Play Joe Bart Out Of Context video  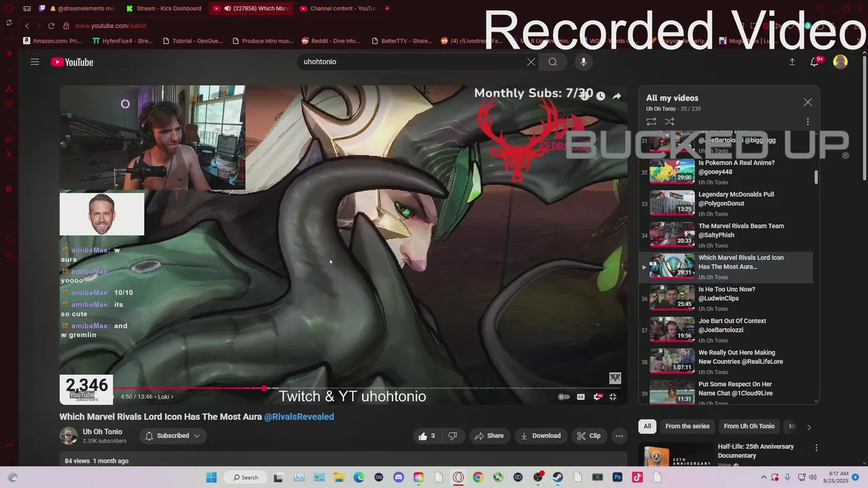(x=726, y=330)
